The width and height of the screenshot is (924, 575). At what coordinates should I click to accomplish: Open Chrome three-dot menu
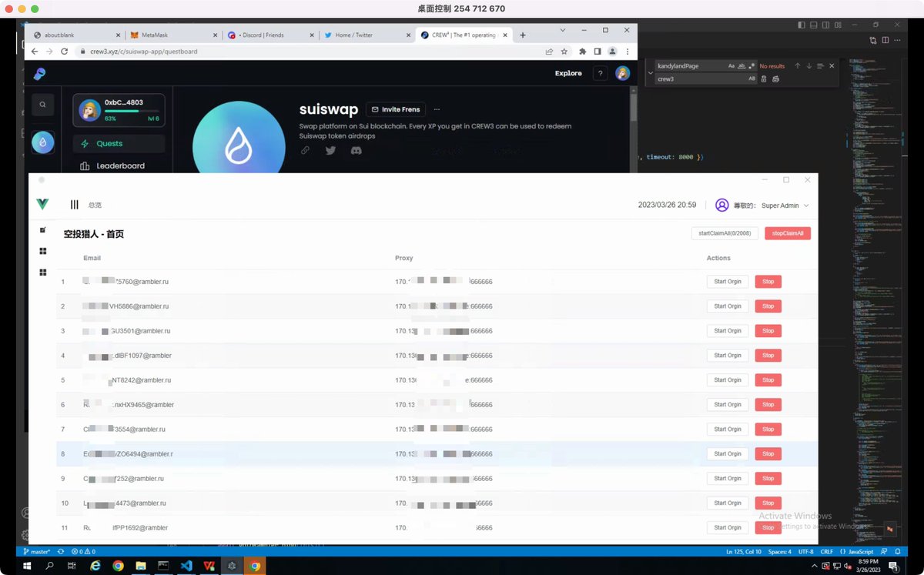click(628, 52)
